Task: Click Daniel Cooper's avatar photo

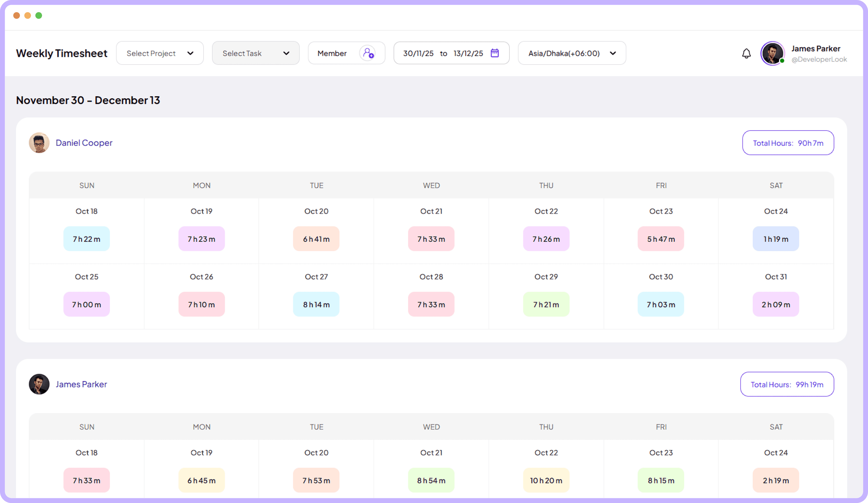Action: tap(39, 143)
